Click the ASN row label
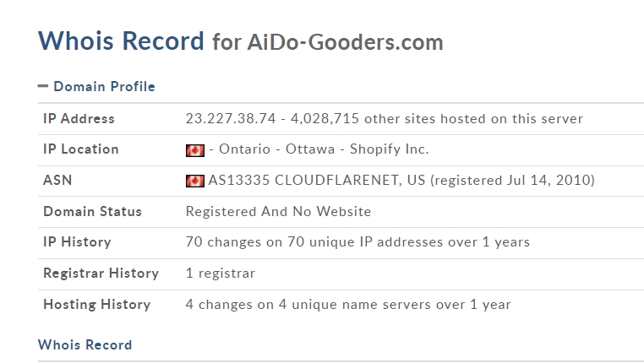Image resolution: width=644 pixels, height=363 pixels. point(57,181)
